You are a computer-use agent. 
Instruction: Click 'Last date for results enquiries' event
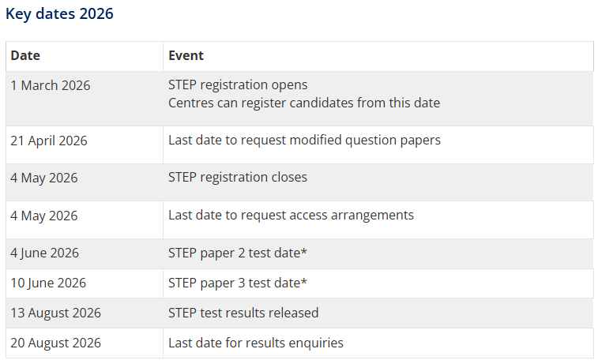[x=255, y=343]
